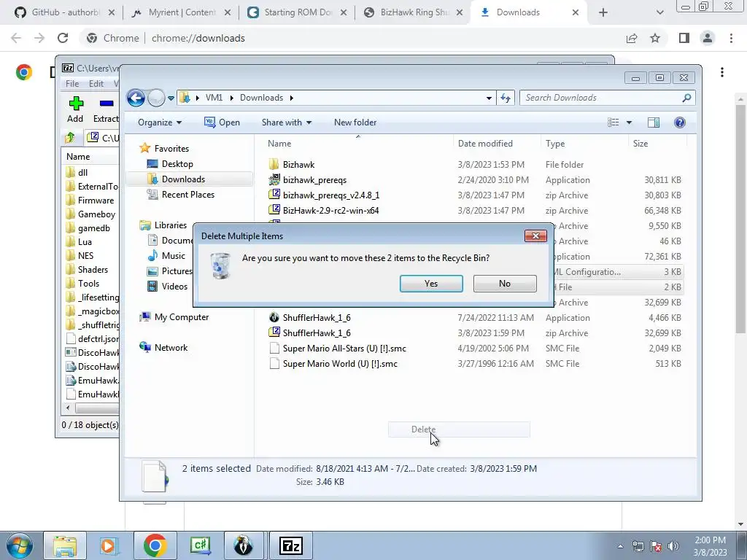The width and height of the screenshot is (747, 560).
Task: Open My Computer in sidebar
Action: (x=174, y=316)
